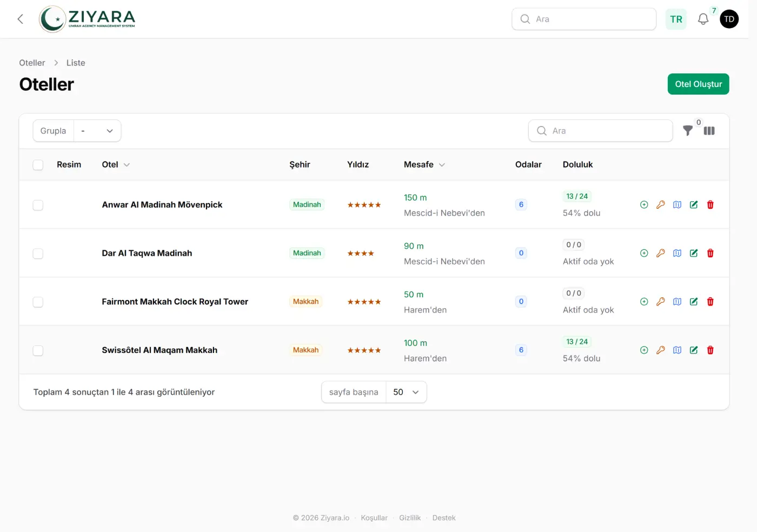Select the Anwar Al Madinah Mövenpick row checkbox
This screenshot has width=757, height=532.
coord(38,205)
